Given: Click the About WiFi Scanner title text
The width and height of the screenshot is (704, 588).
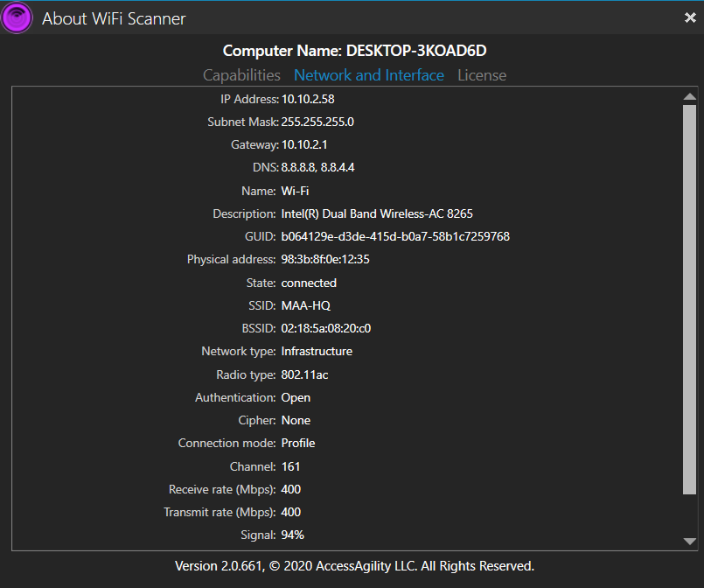Looking at the screenshot, I should point(114,19).
